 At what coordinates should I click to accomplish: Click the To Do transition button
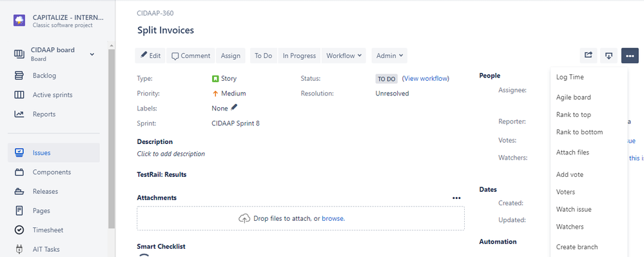tap(264, 56)
